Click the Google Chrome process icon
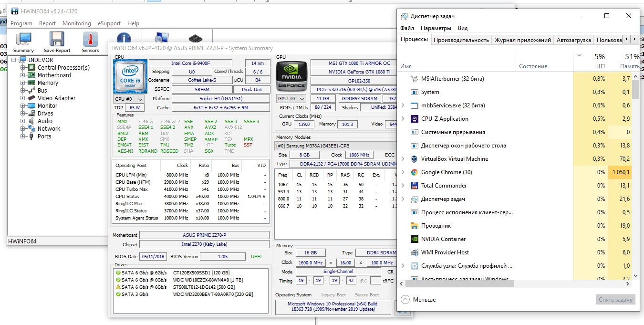The image size is (644, 325). [x=414, y=172]
